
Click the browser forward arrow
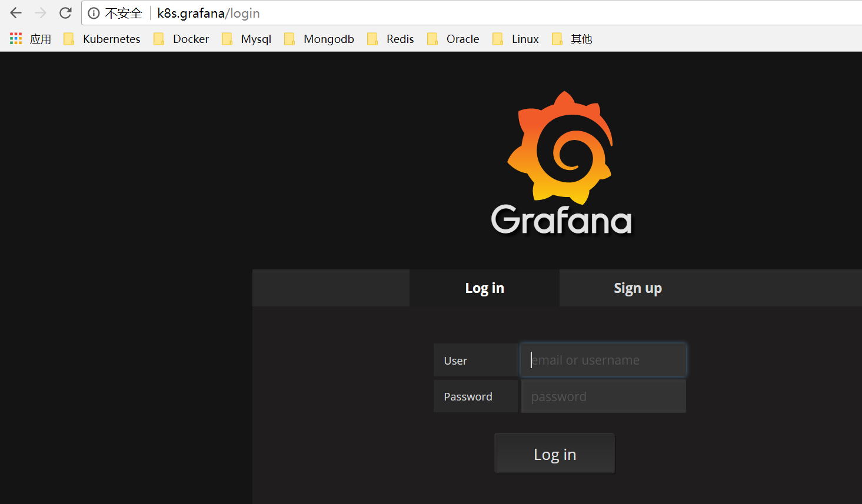[x=41, y=13]
